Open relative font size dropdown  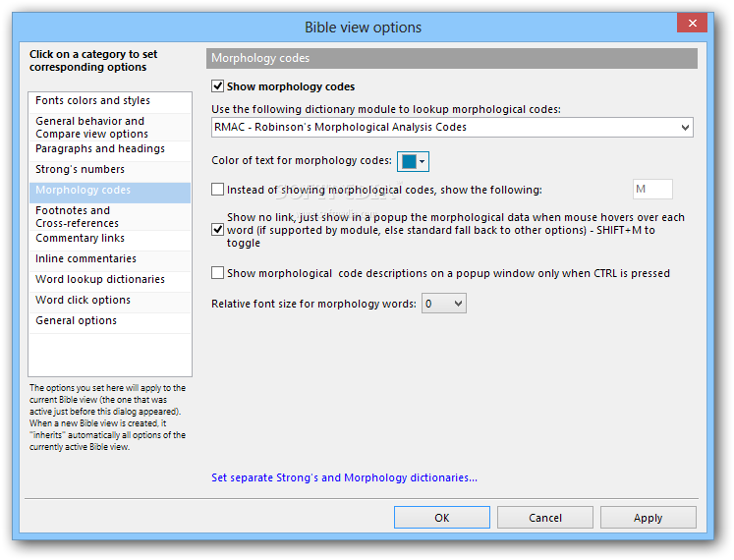[444, 304]
